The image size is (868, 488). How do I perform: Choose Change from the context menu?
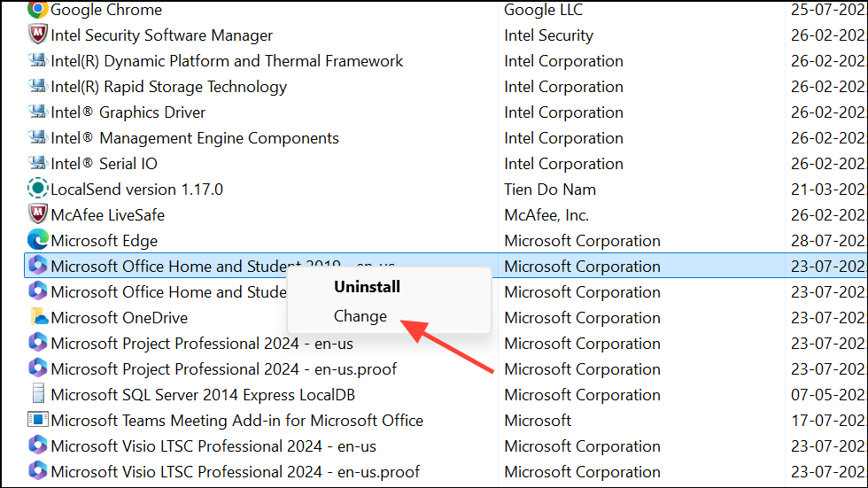point(360,316)
